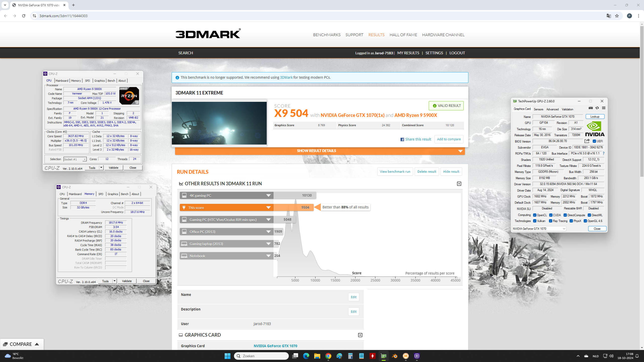Expand 4K gaming PC result row
The height and width of the screenshot is (362, 644).
pyautogui.click(x=226, y=196)
